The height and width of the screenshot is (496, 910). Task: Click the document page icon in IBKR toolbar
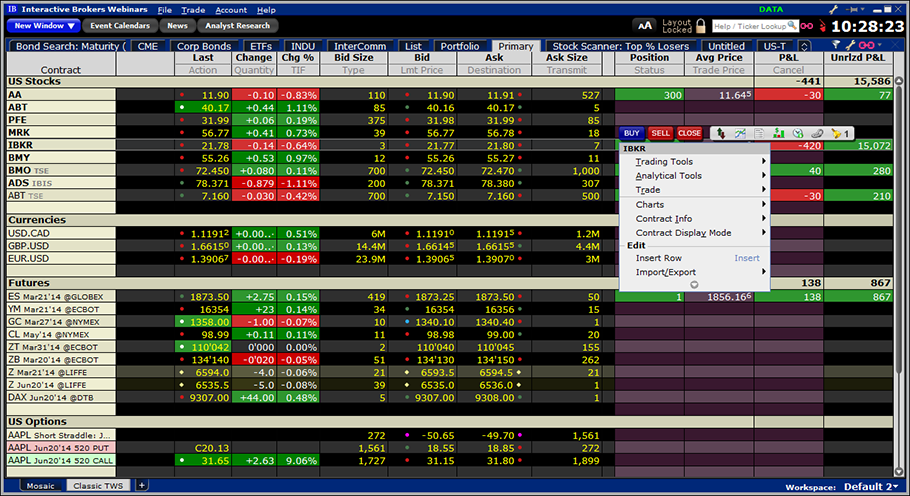759,133
